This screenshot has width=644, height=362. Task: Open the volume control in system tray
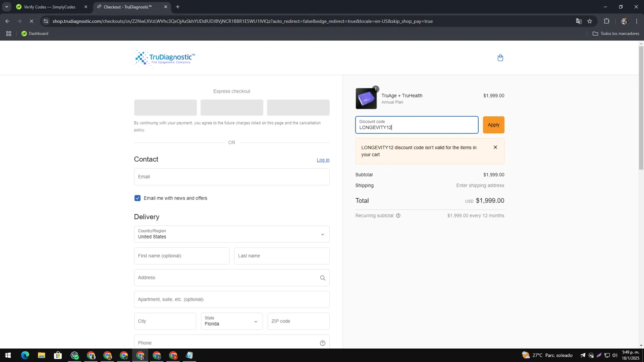click(x=615, y=356)
